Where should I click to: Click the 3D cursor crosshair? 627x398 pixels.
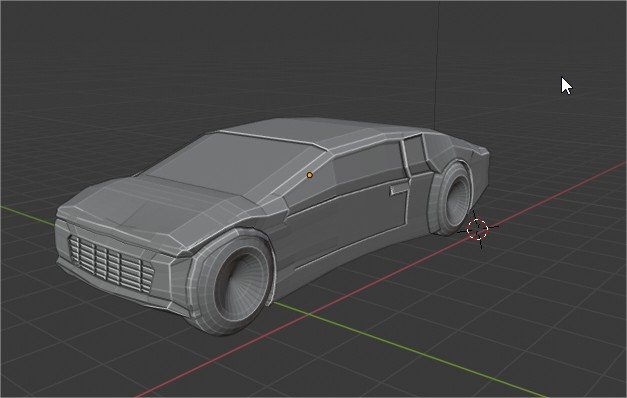[x=477, y=229]
